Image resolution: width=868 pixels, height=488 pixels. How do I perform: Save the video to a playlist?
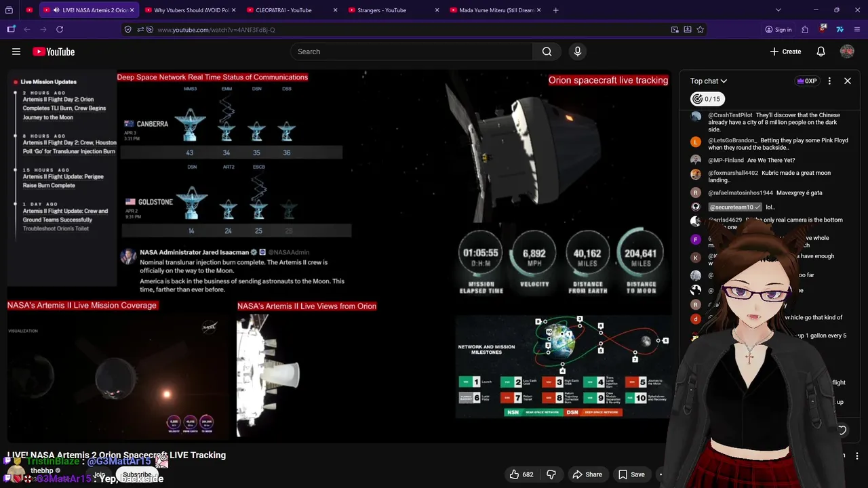tap(631, 474)
